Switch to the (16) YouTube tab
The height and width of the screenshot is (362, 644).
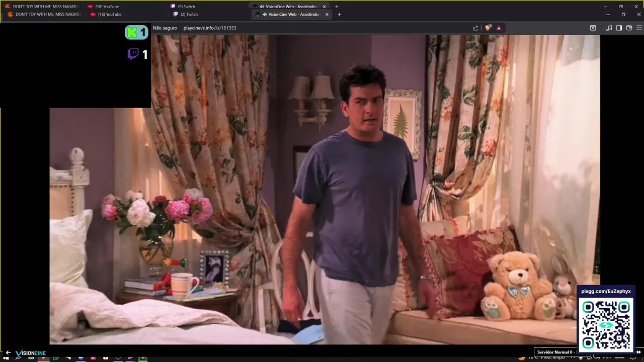(106, 15)
